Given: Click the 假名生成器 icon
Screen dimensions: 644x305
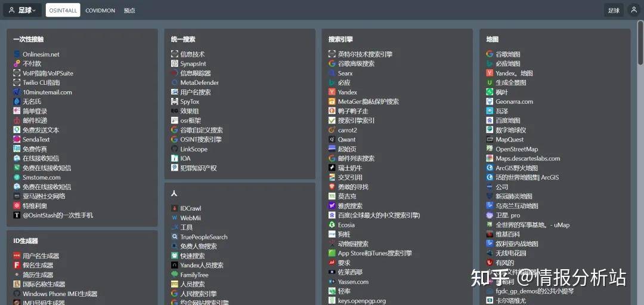Looking at the screenshot, I should coord(17,265).
